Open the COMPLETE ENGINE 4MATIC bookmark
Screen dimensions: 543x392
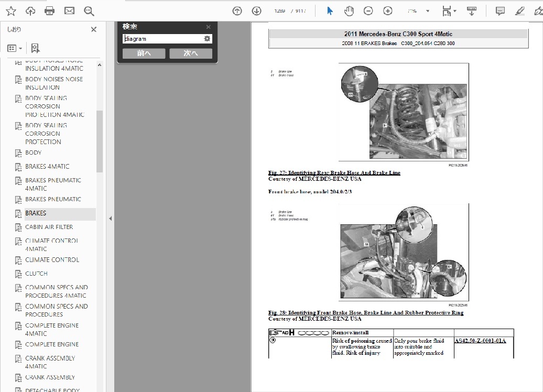tap(52, 329)
